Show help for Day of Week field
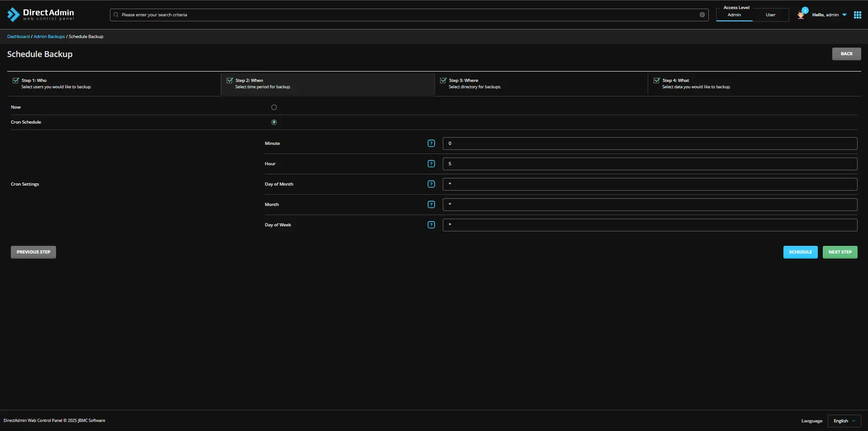This screenshot has height=431, width=868. [431, 225]
